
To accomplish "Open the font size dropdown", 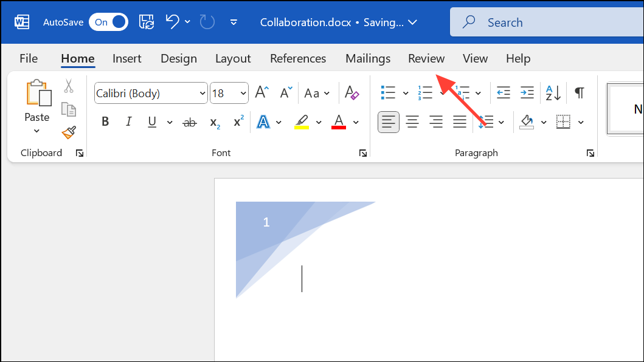I will (x=242, y=93).
